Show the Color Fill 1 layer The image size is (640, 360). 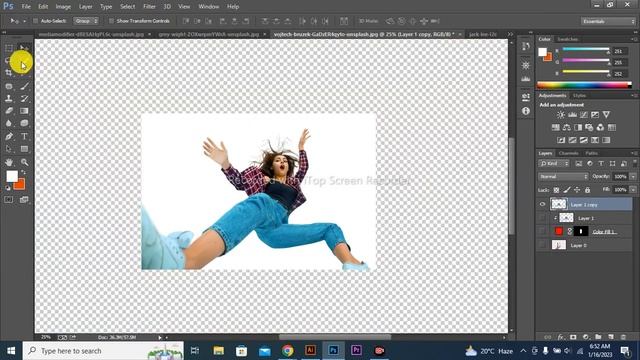tap(542, 231)
